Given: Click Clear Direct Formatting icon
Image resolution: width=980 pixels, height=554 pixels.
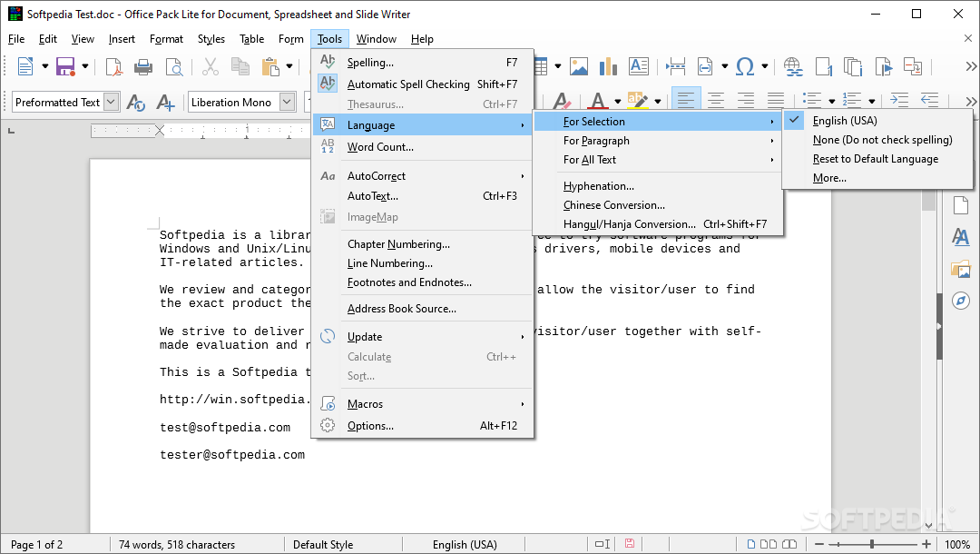Looking at the screenshot, I should tap(561, 101).
